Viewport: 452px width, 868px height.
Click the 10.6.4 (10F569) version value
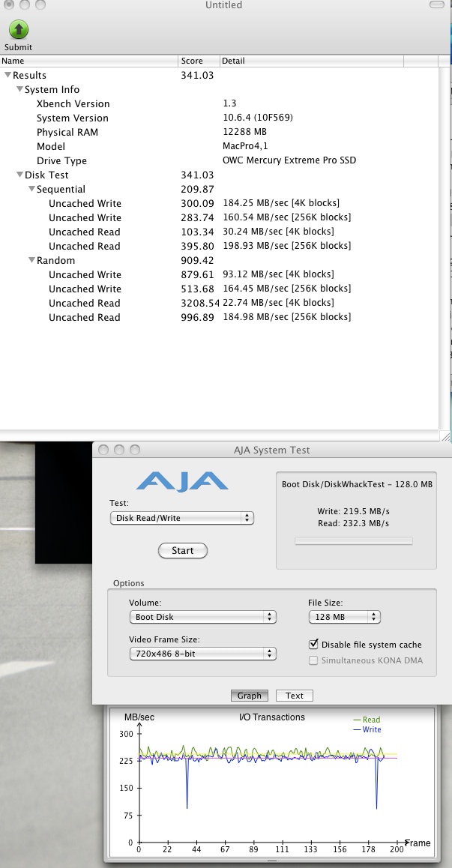click(258, 118)
